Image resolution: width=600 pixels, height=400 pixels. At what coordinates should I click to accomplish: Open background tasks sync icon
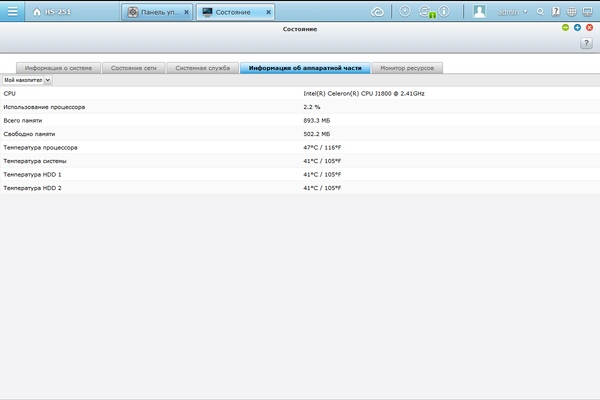[x=426, y=12]
